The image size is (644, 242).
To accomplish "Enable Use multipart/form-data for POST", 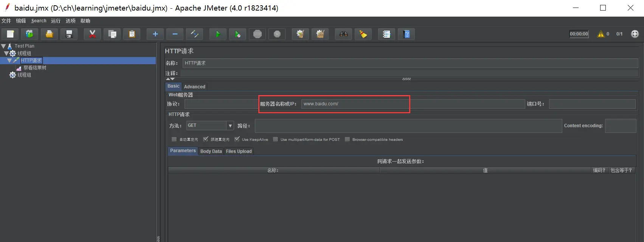I will [x=275, y=139].
